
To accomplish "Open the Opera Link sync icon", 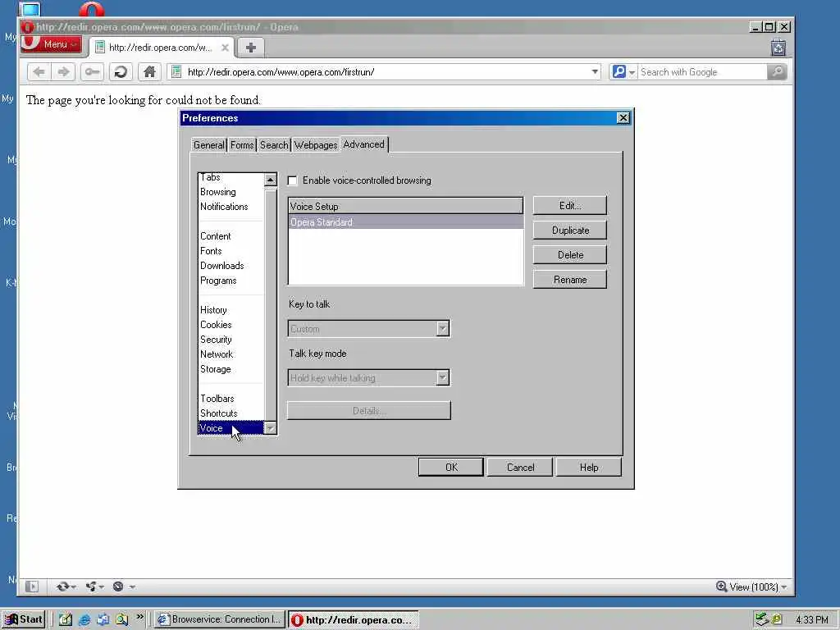I will click(x=62, y=587).
